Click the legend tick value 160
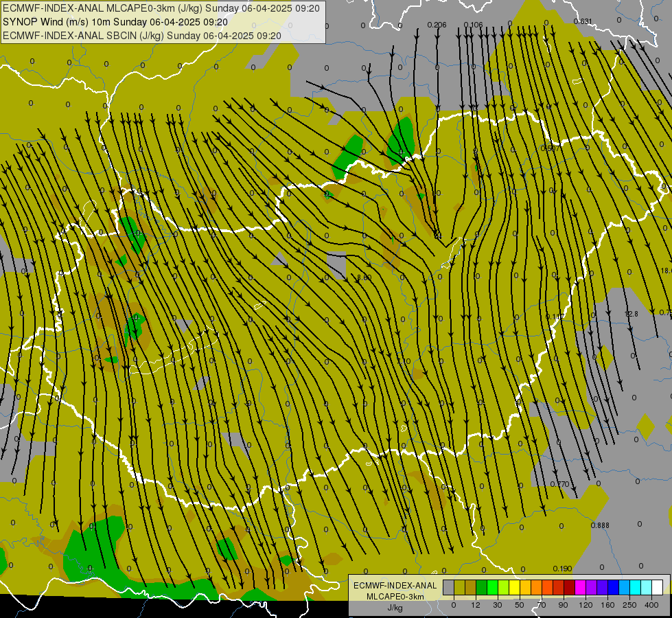Viewport: 672px width, 618px height. point(607,605)
